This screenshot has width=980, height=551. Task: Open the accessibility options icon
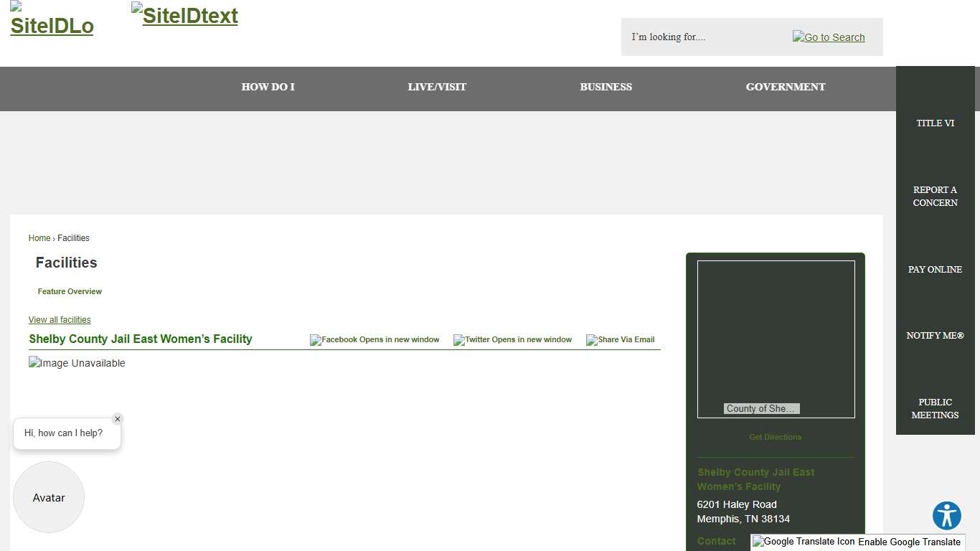click(x=946, y=516)
